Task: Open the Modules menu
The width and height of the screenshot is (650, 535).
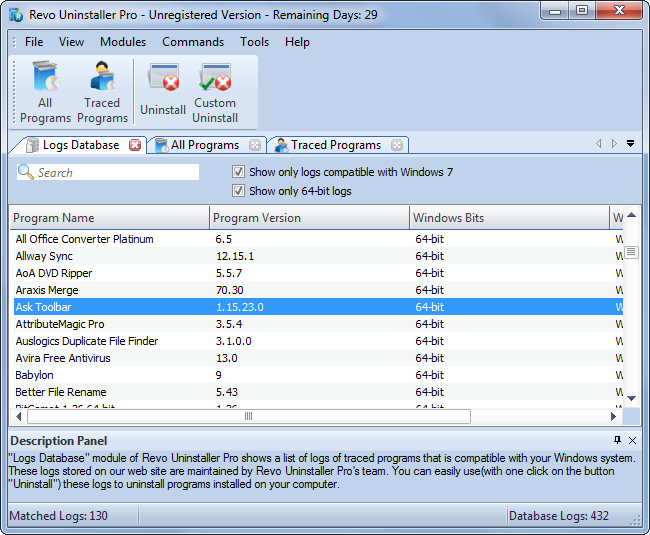Action: point(123,42)
